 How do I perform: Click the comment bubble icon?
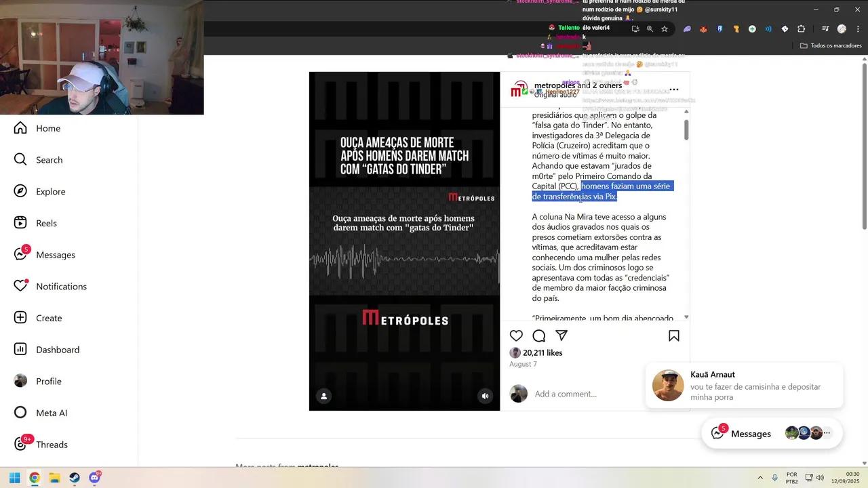[539, 335]
